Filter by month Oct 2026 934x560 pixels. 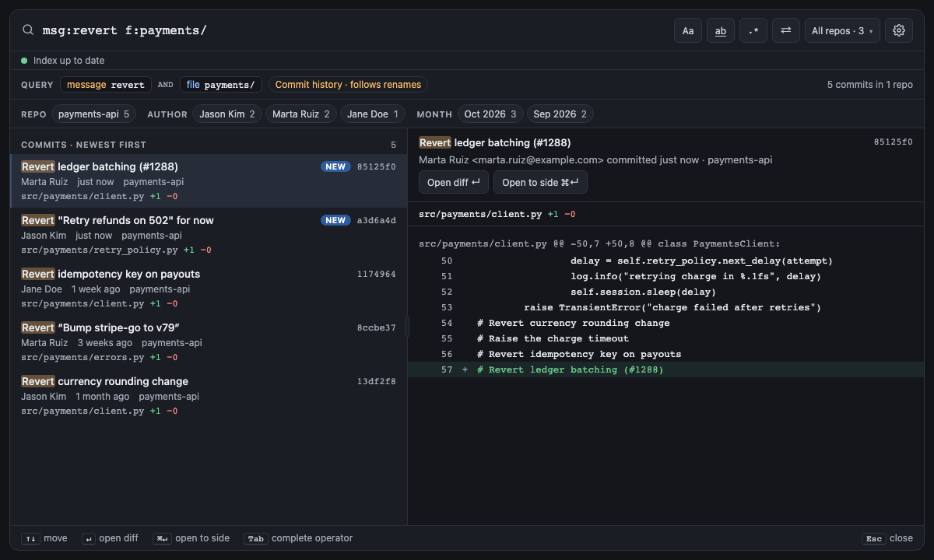click(x=490, y=114)
